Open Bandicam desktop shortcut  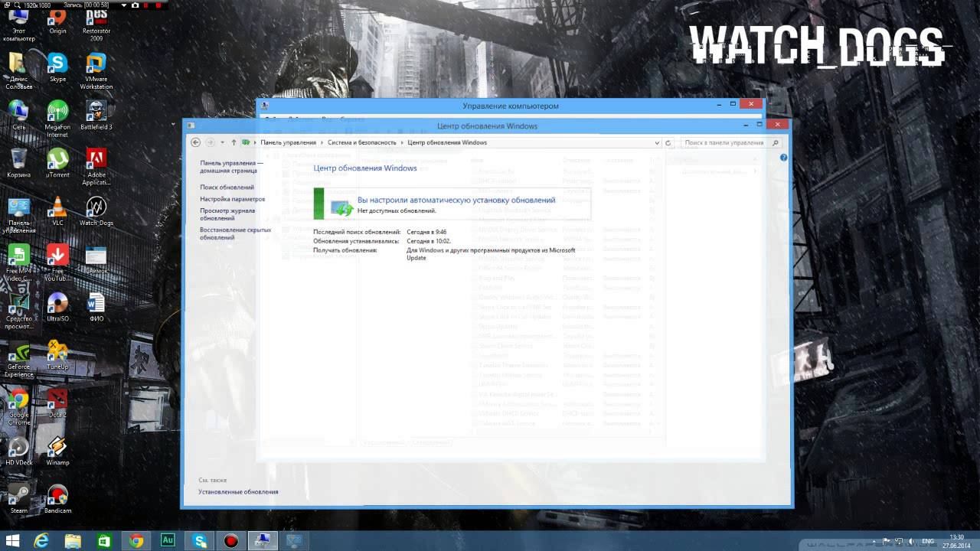pyautogui.click(x=57, y=499)
